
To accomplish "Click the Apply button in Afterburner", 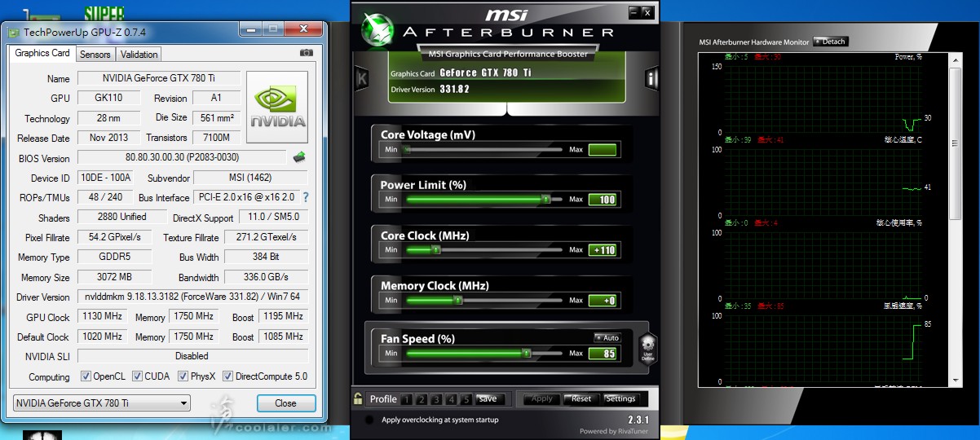I will 541,399.
